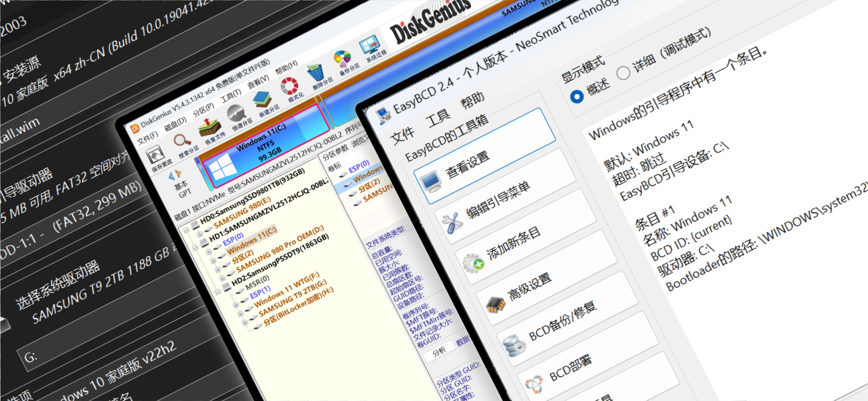The image size is (868, 401).
Task: Click the EasyBCD title bar app icon
Action: point(383,116)
